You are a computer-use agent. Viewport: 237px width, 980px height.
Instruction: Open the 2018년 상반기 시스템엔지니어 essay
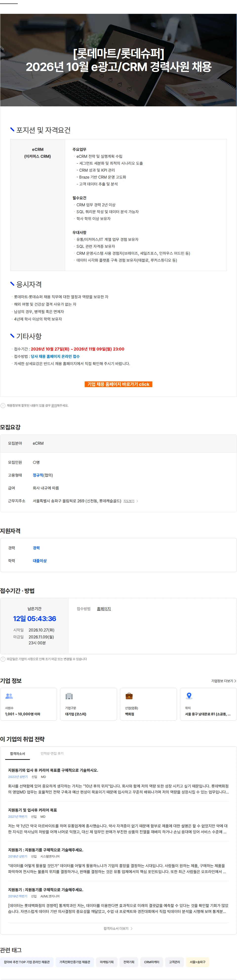click(x=118, y=861)
